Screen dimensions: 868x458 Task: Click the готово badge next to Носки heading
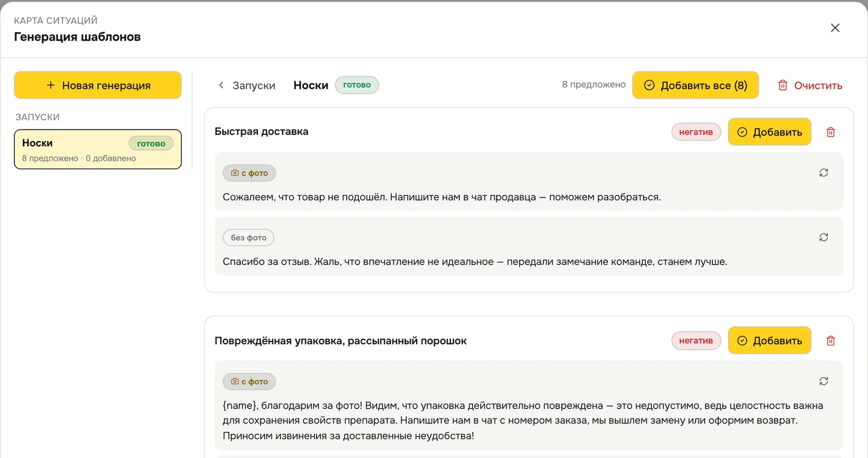click(357, 85)
